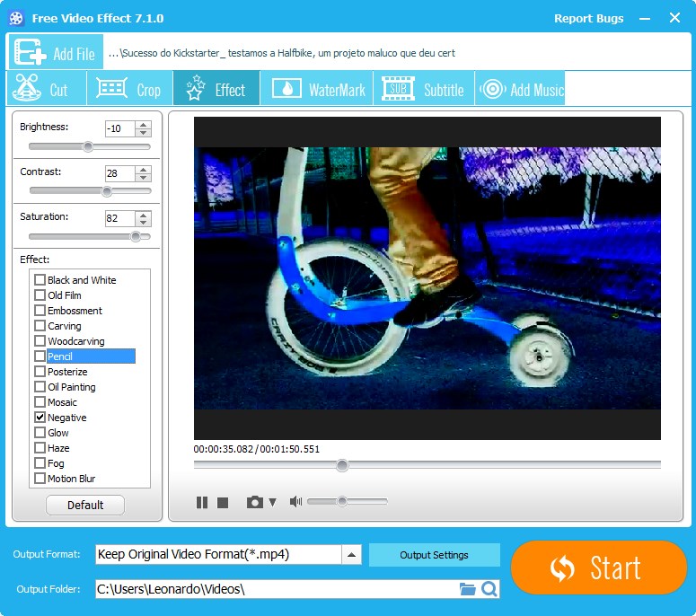Browse for output folder via folder icon

pos(467,589)
